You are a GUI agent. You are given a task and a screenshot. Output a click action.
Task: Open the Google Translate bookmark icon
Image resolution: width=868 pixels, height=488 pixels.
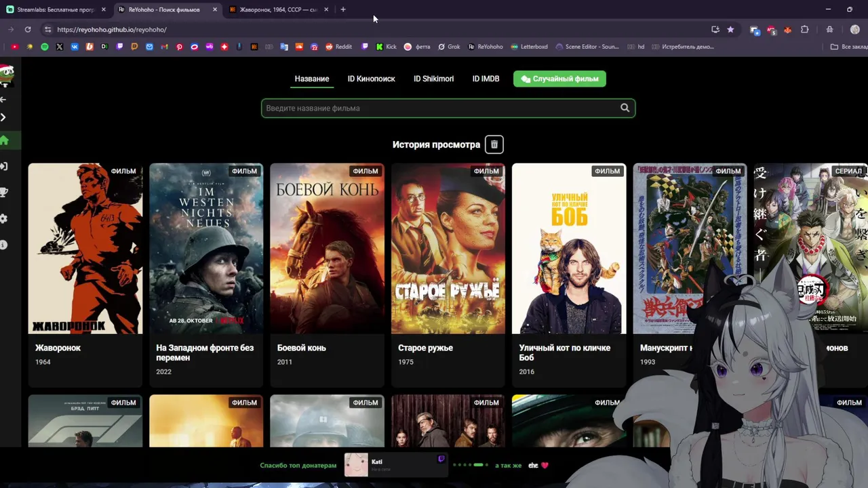point(284,47)
